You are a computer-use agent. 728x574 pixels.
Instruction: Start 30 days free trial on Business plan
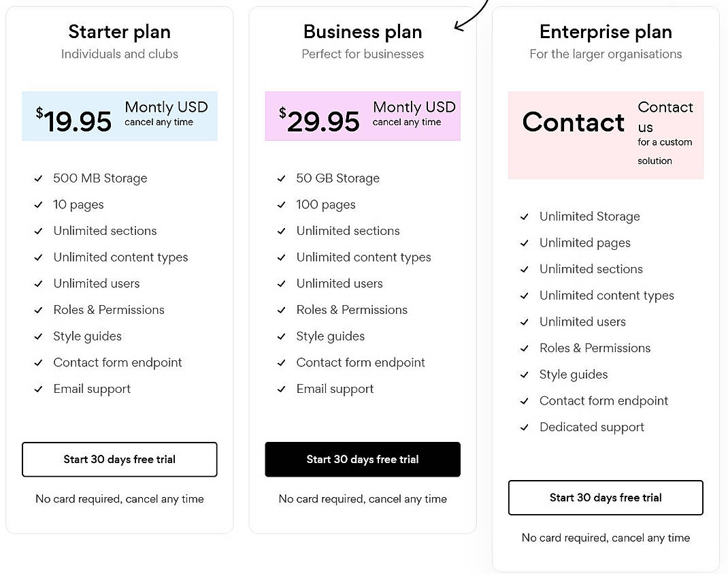click(363, 460)
